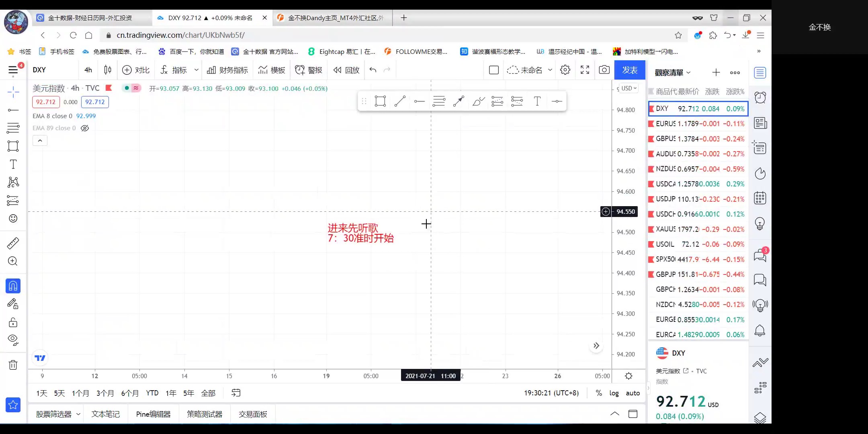
Task: Select the text tool in left sidebar
Action: [13, 164]
